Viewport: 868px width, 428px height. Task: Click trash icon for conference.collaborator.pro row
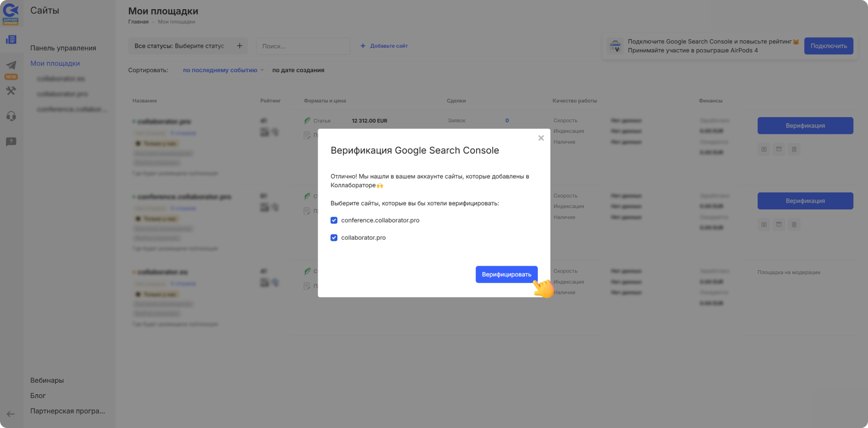point(794,224)
